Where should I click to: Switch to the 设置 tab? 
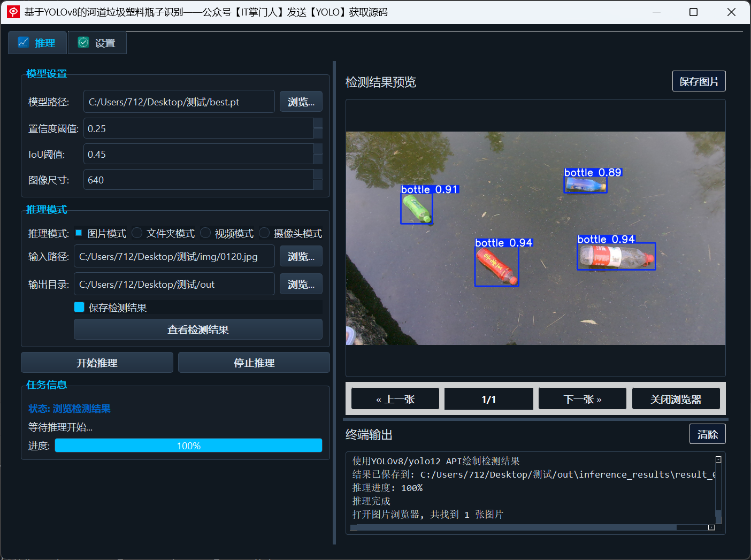pos(97,42)
